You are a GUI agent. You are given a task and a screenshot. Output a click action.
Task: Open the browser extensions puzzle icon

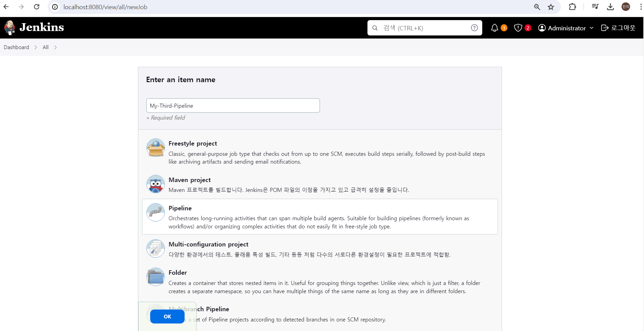pyautogui.click(x=572, y=7)
